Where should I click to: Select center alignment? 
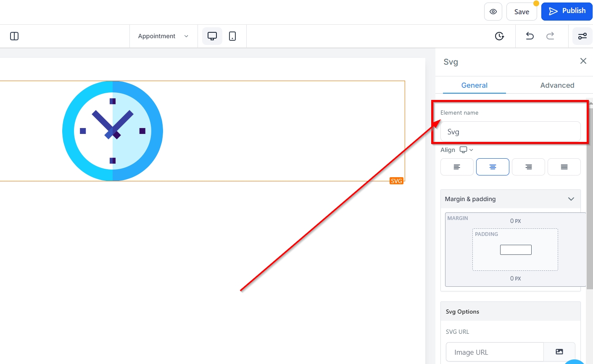[493, 167]
